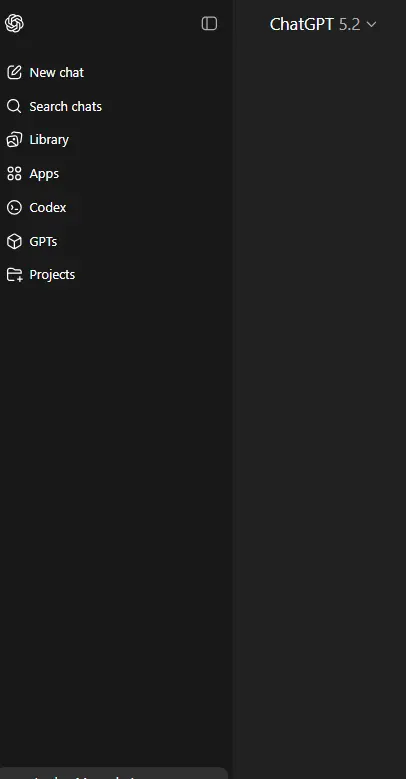The width and height of the screenshot is (406, 779).
Task: Click the Projects folder-plus icon
Action: click(14, 275)
